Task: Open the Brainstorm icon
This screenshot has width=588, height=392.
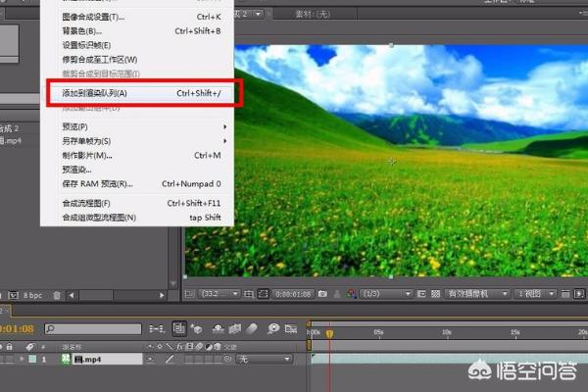Action: point(273,329)
